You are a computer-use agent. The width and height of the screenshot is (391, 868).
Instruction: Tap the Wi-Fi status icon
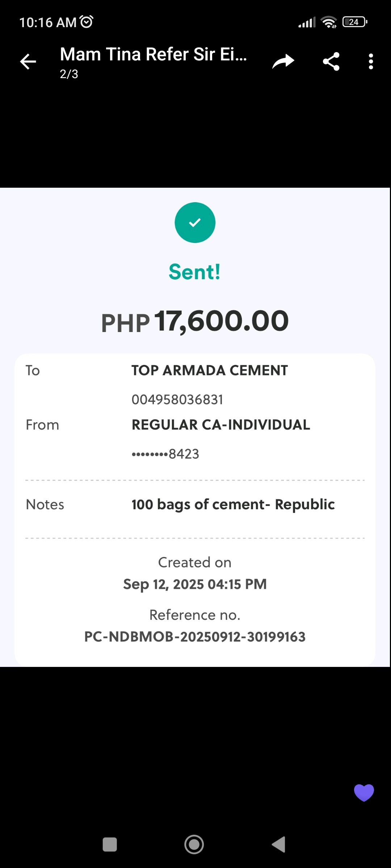point(329,22)
